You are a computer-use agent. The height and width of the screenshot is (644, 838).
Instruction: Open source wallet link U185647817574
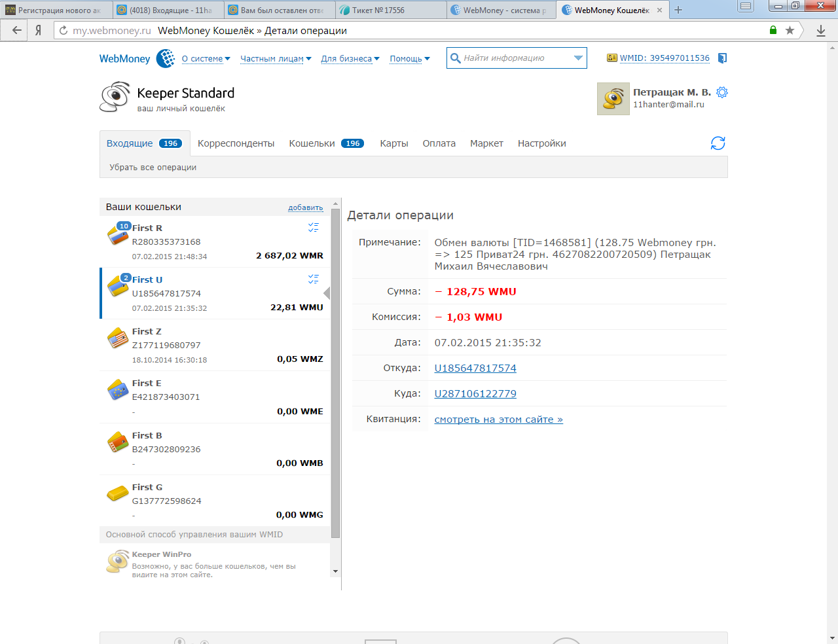475,368
